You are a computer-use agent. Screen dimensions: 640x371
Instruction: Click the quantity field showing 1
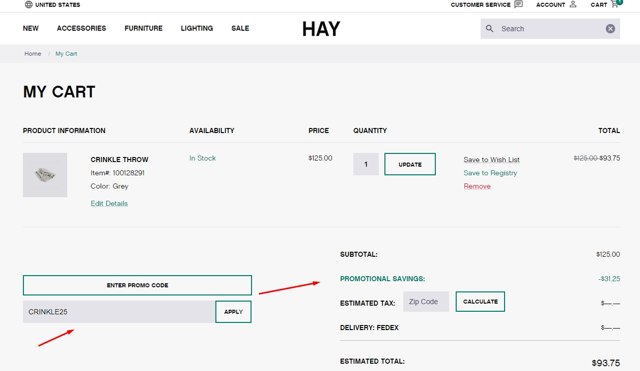pyautogui.click(x=366, y=164)
